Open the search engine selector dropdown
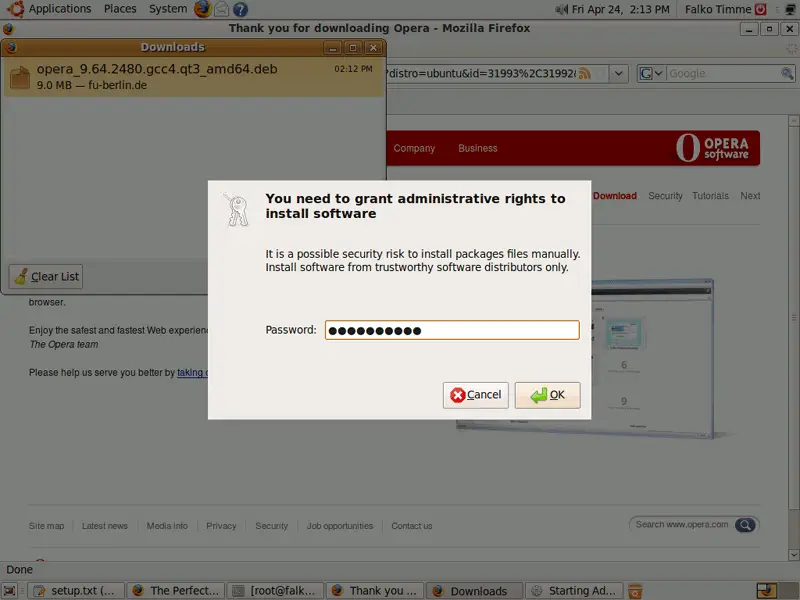 651,73
